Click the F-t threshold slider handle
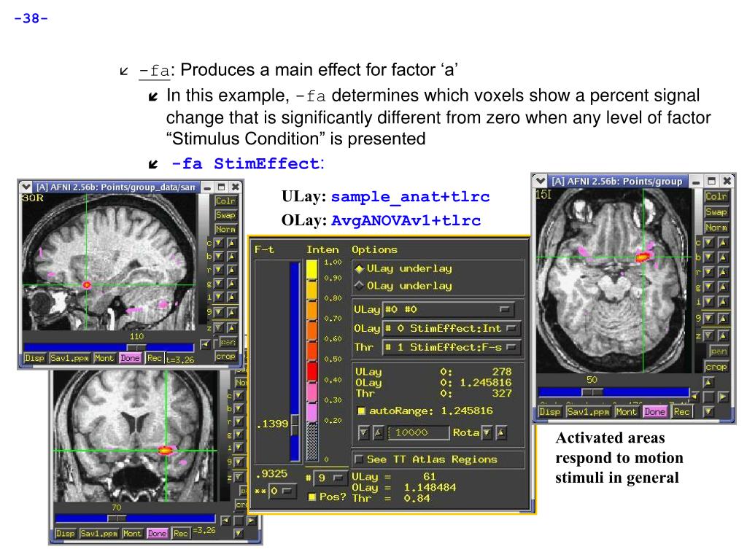 [295, 424]
